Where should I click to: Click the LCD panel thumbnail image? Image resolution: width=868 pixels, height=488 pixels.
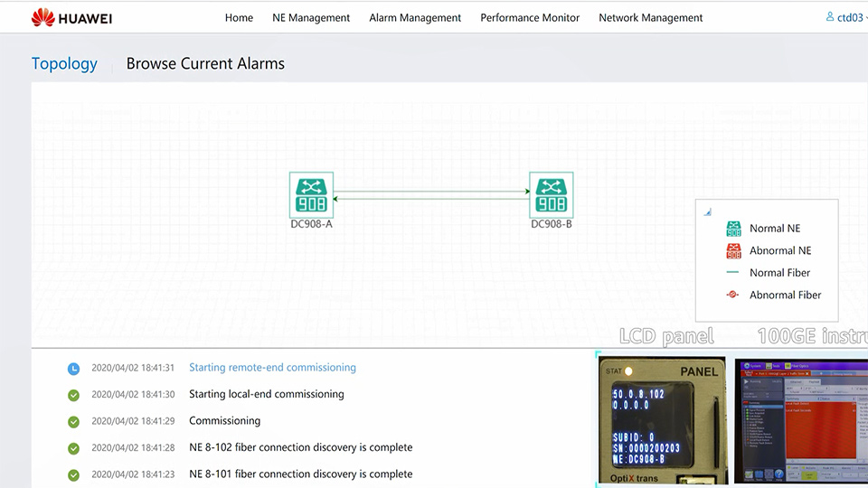(662, 420)
